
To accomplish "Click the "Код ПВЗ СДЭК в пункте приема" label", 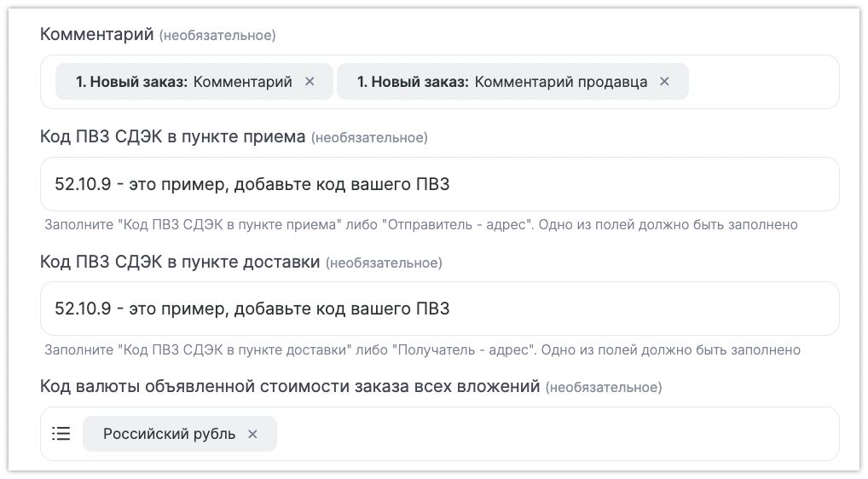I will coord(172,137).
